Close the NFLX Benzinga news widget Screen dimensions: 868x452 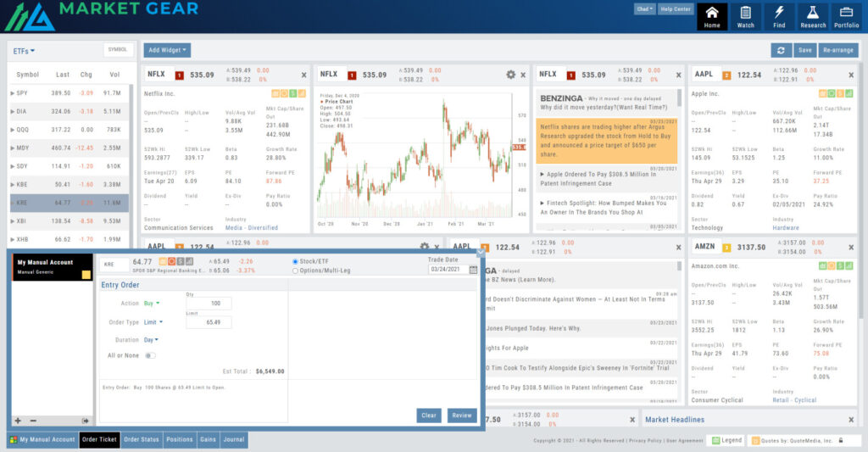(679, 75)
